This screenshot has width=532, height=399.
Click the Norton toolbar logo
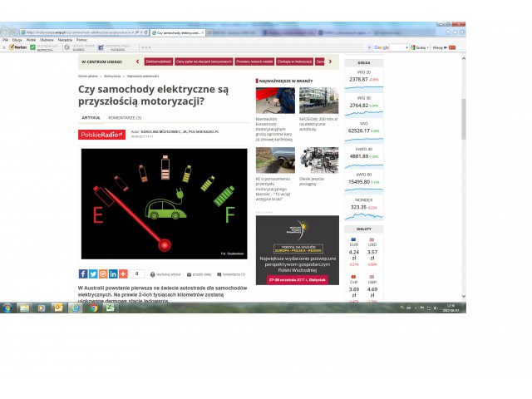coord(16,47)
